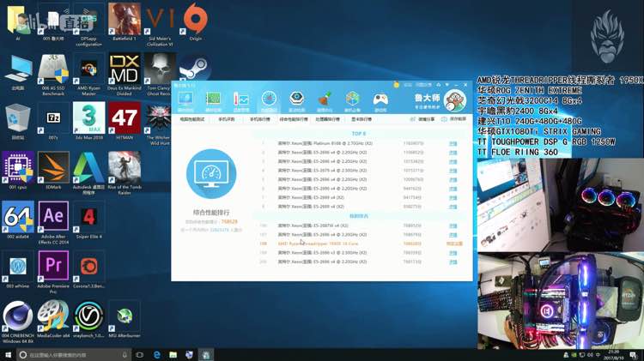Open the This PC desktop icon
Image resolution: width=644 pixels, height=361 pixels.
(18, 72)
